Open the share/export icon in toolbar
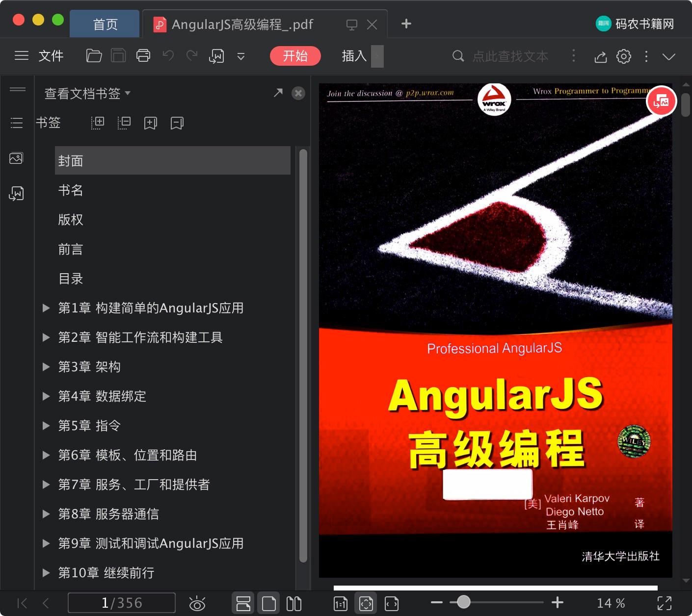The width and height of the screenshot is (692, 616). 600,57
